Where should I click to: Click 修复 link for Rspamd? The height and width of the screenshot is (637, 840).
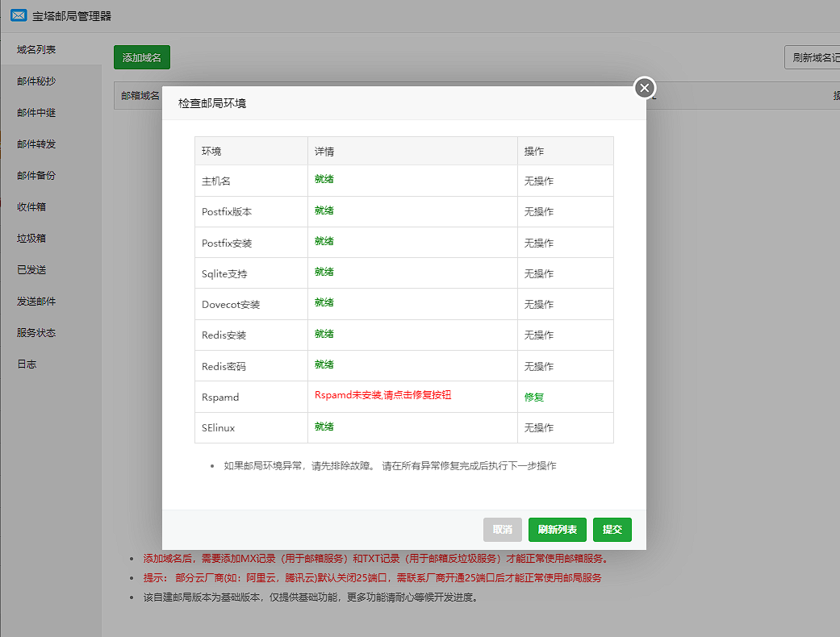pyautogui.click(x=533, y=398)
